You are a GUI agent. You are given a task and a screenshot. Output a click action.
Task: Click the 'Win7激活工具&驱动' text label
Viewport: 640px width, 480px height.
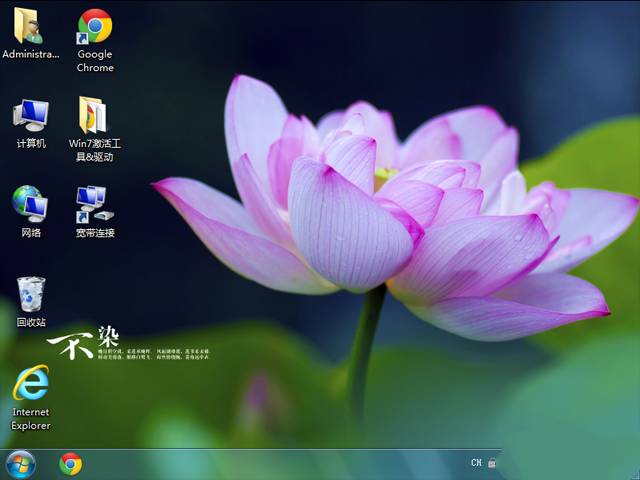(95, 150)
